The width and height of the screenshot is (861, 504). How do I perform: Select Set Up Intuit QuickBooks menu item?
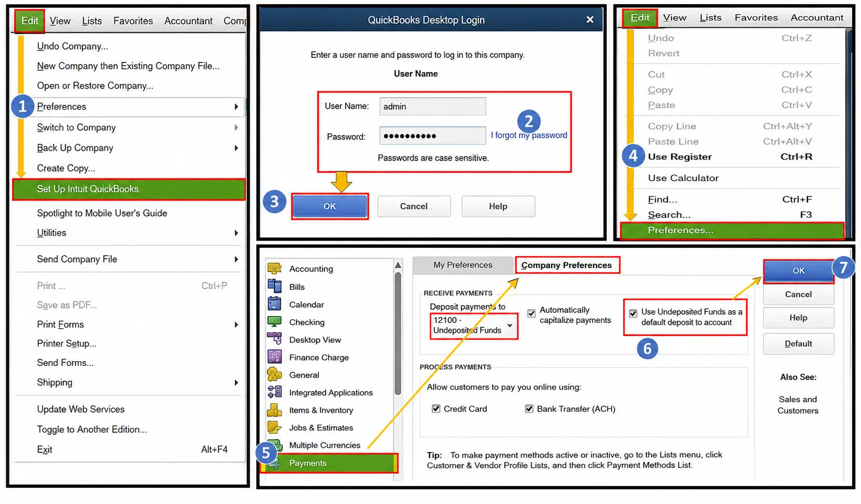tap(129, 189)
